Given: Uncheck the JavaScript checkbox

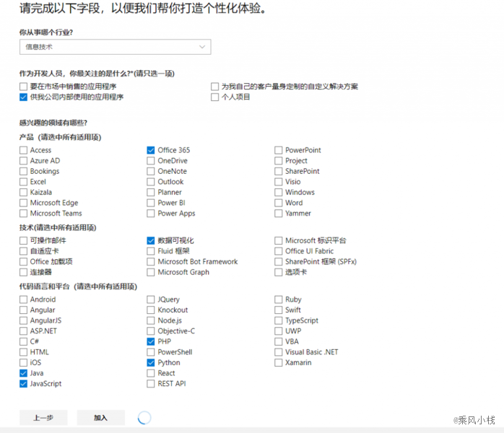Looking at the screenshot, I should [23, 384].
